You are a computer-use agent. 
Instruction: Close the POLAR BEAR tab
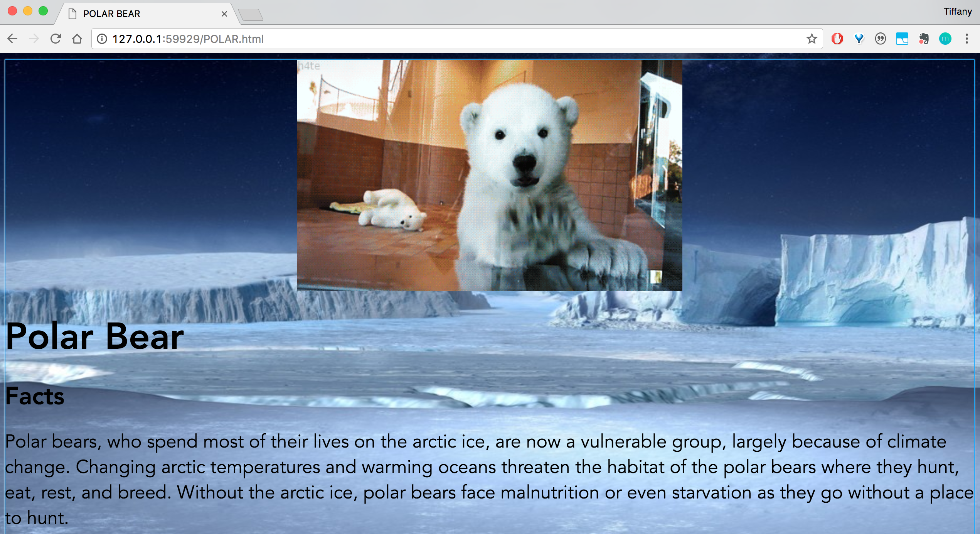click(224, 14)
